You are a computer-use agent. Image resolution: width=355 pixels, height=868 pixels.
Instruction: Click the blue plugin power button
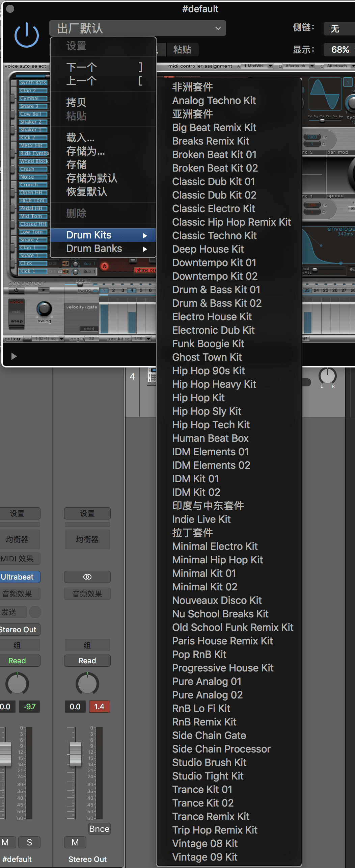tap(27, 35)
